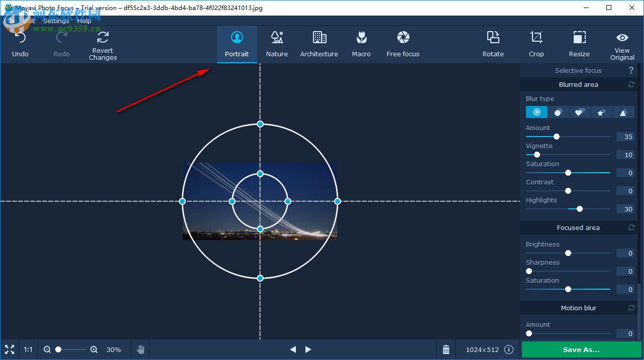Go to previous image arrow
The height and width of the screenshot is (360, 644).
point(293,349)
